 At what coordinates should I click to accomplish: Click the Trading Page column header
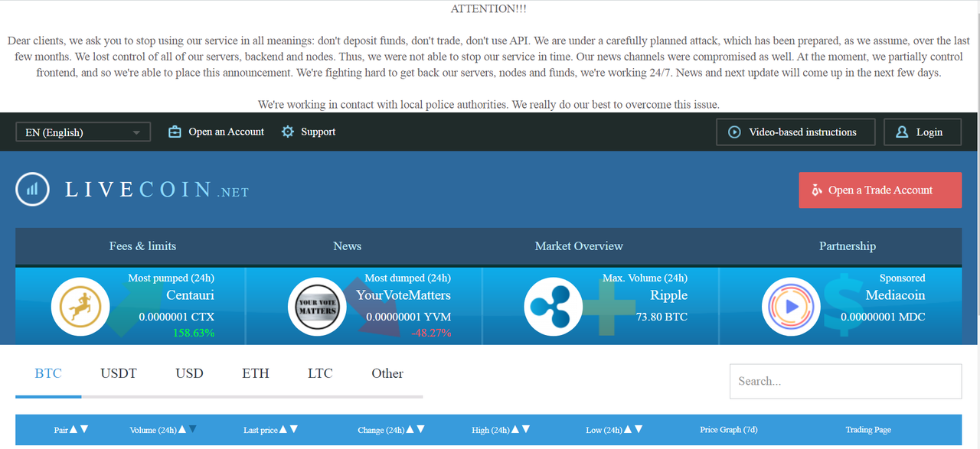868,430
